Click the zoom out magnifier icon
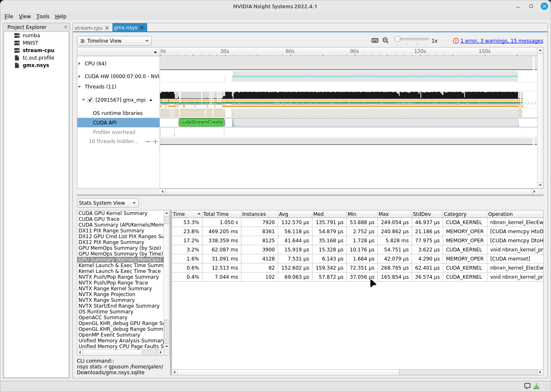This screenshot has width=551, height=392. pyautogui.click(x=386, y=41)
